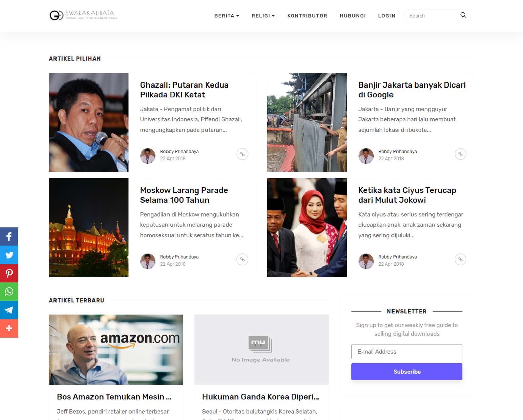Click the search magnifier icon
The width and height of the screenshot is (523, 420).
[463, 15]
